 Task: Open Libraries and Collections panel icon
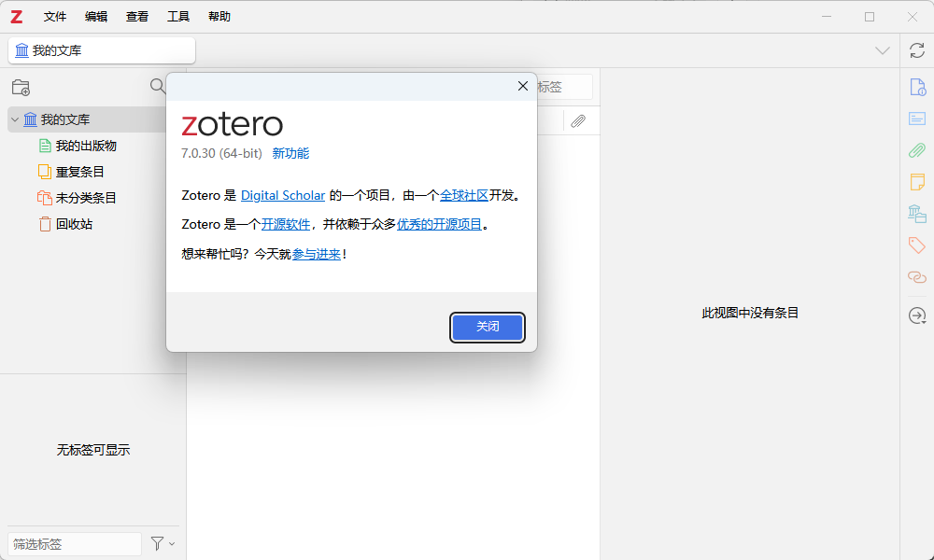pos(916,214)
